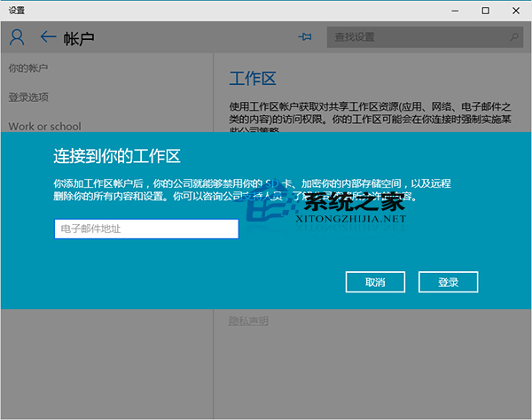Pin the 帐户 settings page
Viewport: 532px width, 420px height.
(306, 37)
